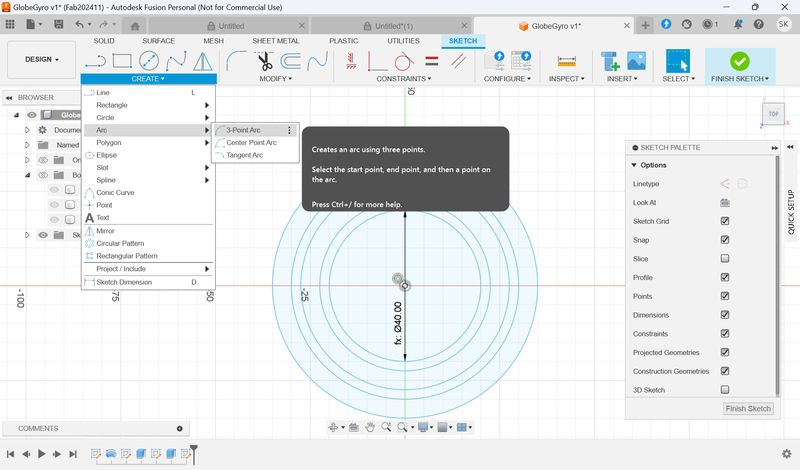The width and height of the screenshot is (800, 470).
Task: Jump to timeline beginning
Action: [10, 454]
